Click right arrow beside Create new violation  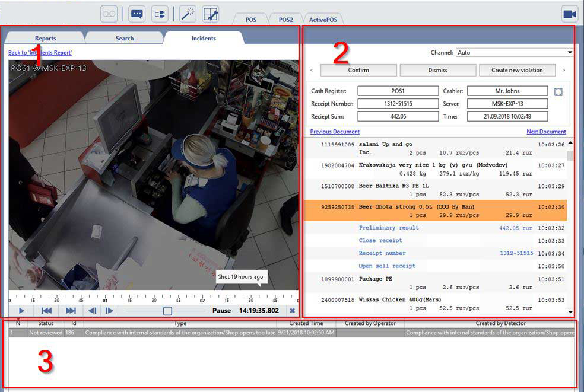tap(563, 70)
